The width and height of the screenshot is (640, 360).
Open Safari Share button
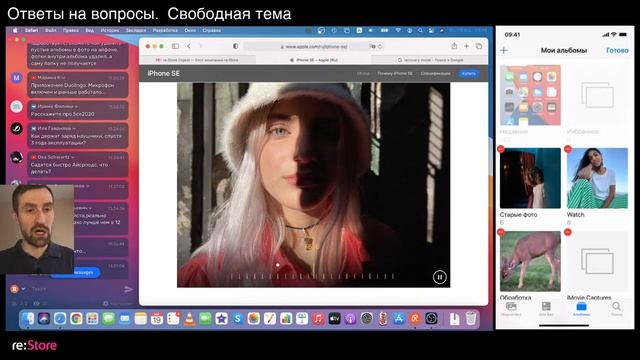[x=454, y=46]
